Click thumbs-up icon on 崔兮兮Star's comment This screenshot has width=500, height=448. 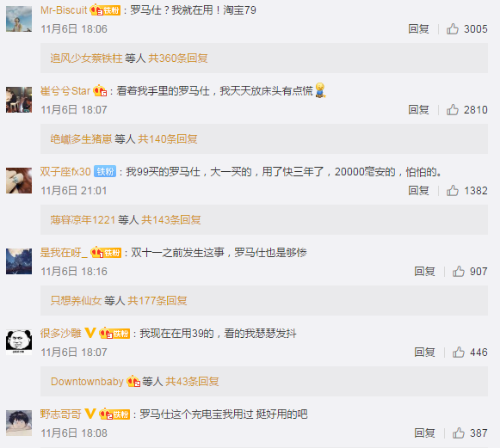[452, 110]
